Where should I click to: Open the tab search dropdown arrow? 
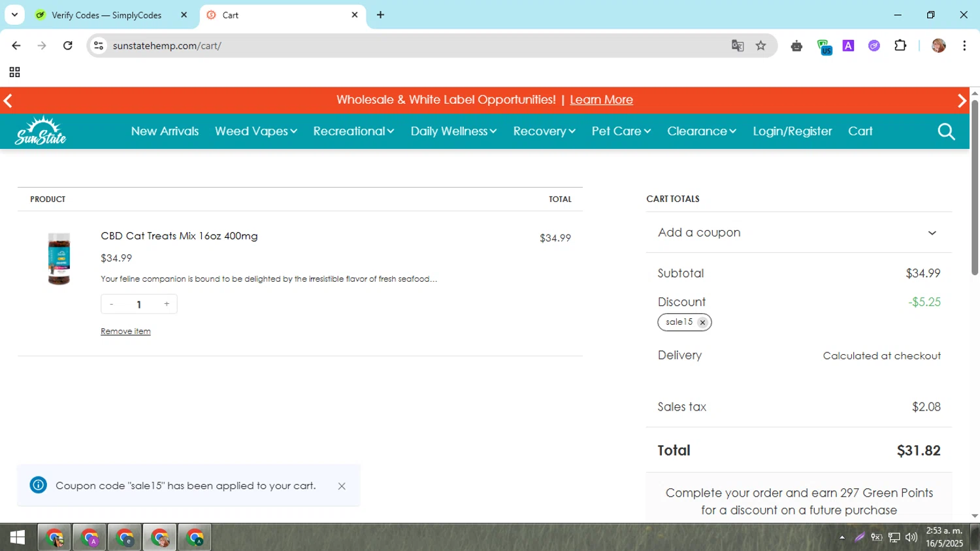coord(14,14)
